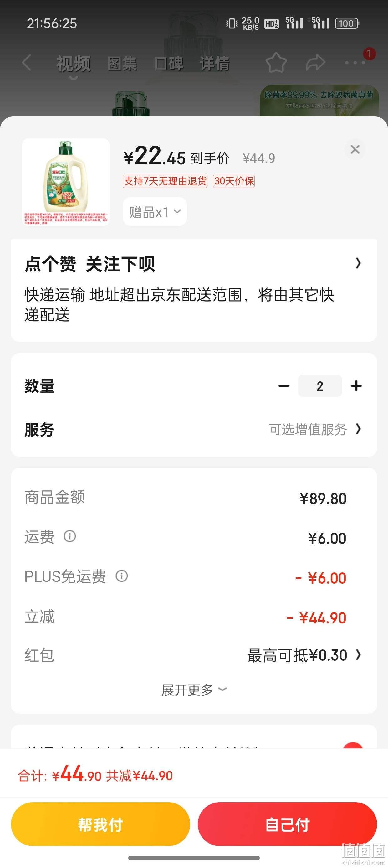The image size is (388, 868).
Task: Close the purchase panel with X
Action: click(355, 149)
